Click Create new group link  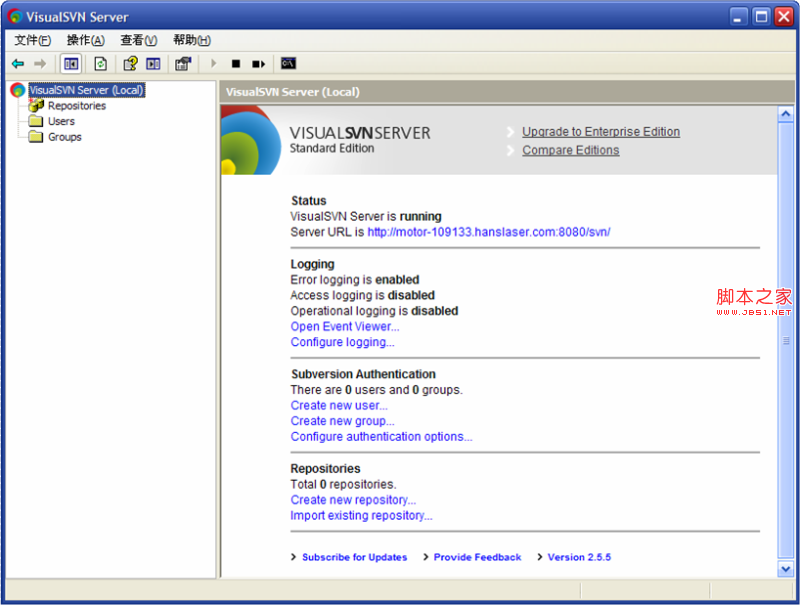click(342, 421)
